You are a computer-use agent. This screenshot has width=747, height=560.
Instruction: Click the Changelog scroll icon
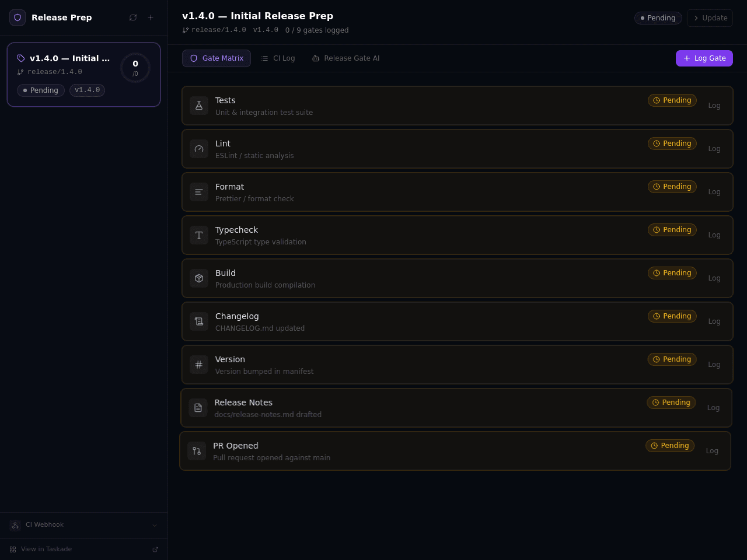(x=199, y=321)
